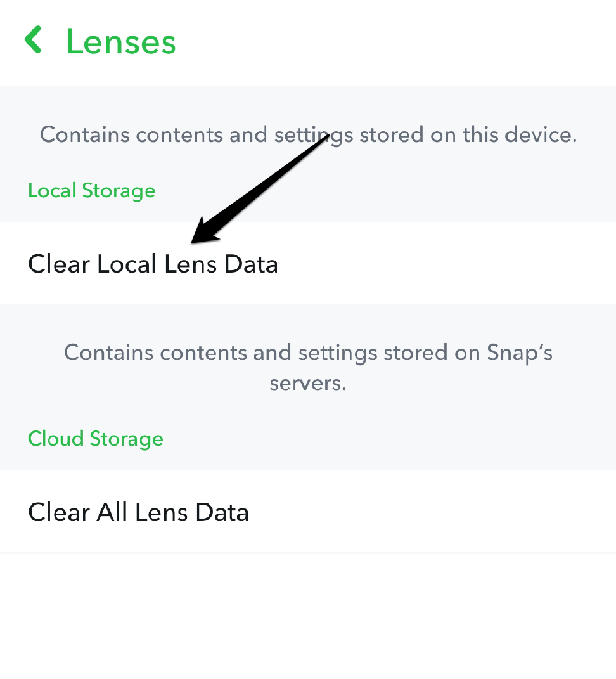Click the word 'All' in bottom row
Image resolution: width=616 pixels, height=679 pixels.
pyautogui.click(x=112, y=512)
